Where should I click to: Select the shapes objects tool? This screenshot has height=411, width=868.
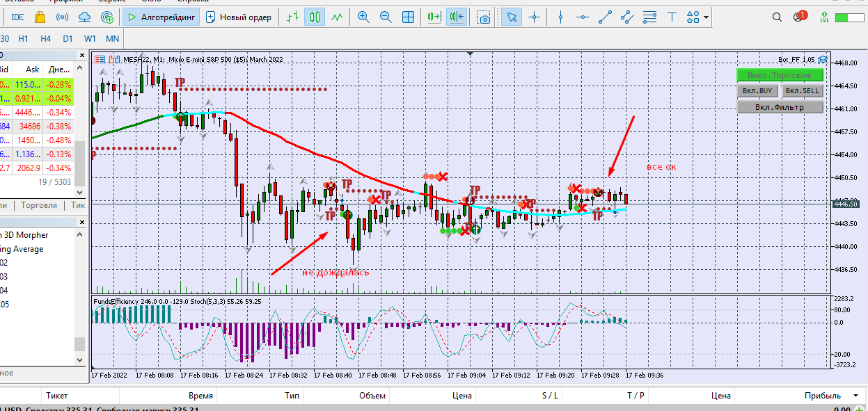pos(693,17)
